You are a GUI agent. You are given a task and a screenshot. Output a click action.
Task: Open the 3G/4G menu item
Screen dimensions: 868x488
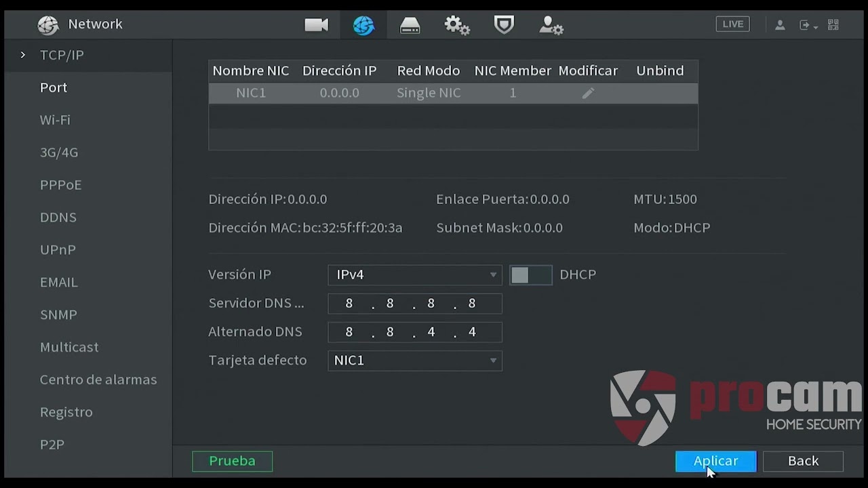click(x=59, y=152)
